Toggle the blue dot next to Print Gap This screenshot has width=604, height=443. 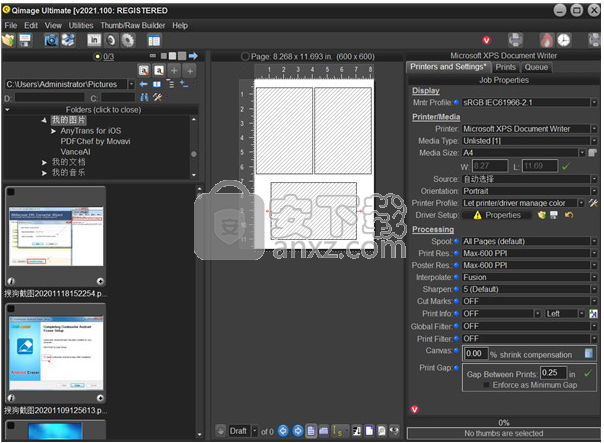click(456, 367)
